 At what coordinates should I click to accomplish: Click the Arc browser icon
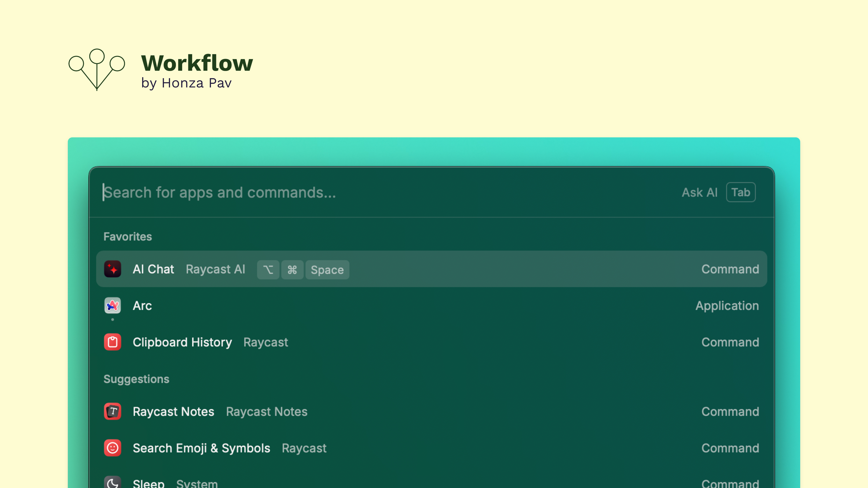pos(113,305)
